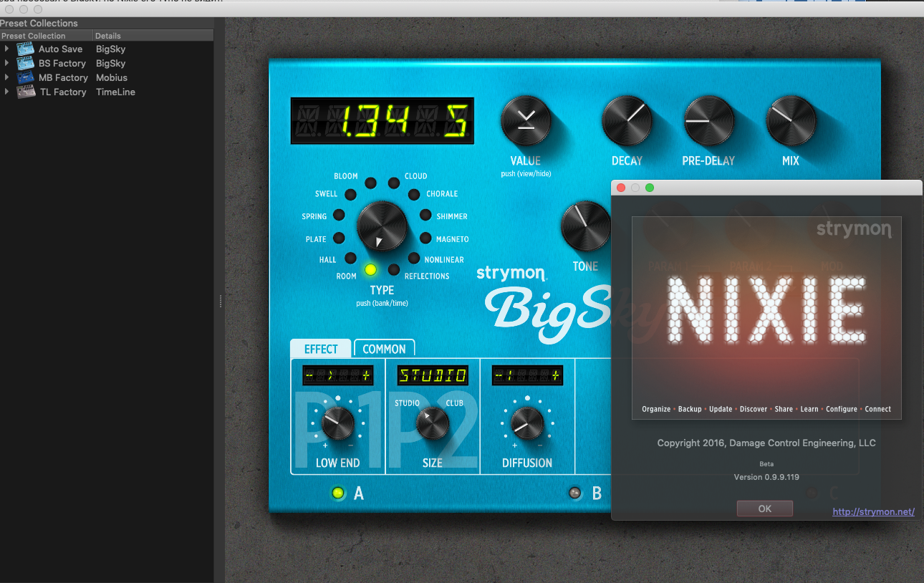Click the TimeLine detail cell
This screenshot has width=924, height=583.
pos(115,92)
